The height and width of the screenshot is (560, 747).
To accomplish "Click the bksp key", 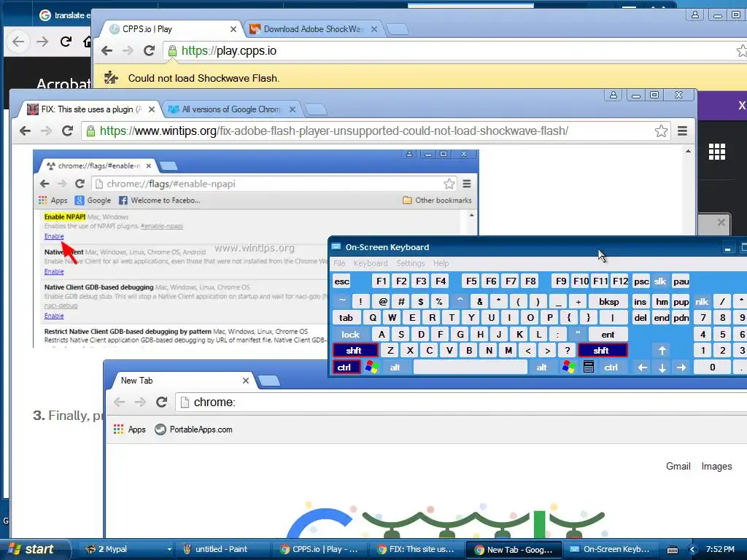I will [608, 301].
